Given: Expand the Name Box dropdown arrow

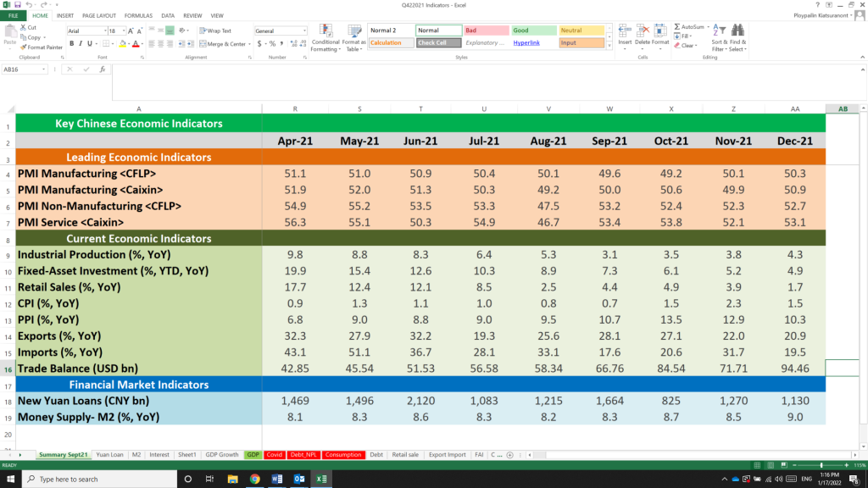Looking at the screenshot, I should click(x=45, y=69).
